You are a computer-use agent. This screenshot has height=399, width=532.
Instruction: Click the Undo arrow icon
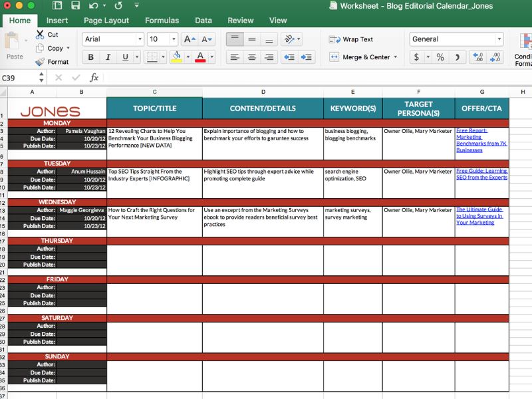94,5
